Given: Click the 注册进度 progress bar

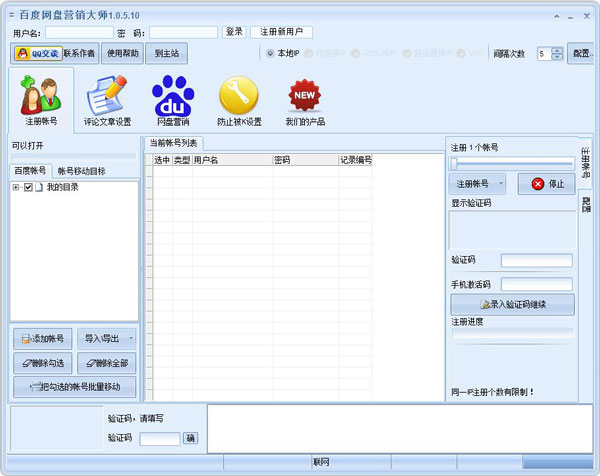Looking at the screenshot, I should tap(513, 333).
